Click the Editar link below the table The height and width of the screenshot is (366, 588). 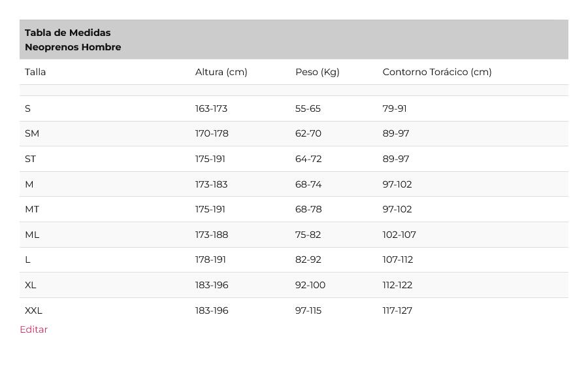click(x=34, y=329)
